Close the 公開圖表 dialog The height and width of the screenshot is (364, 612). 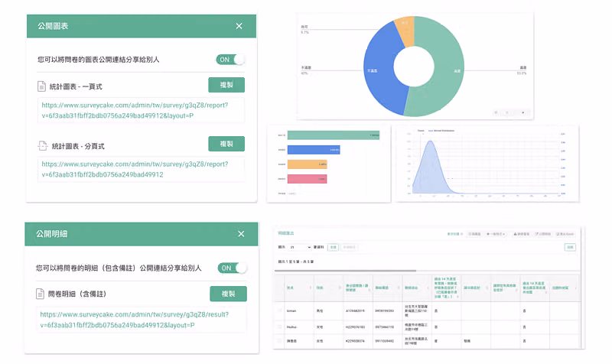[239, 26]
